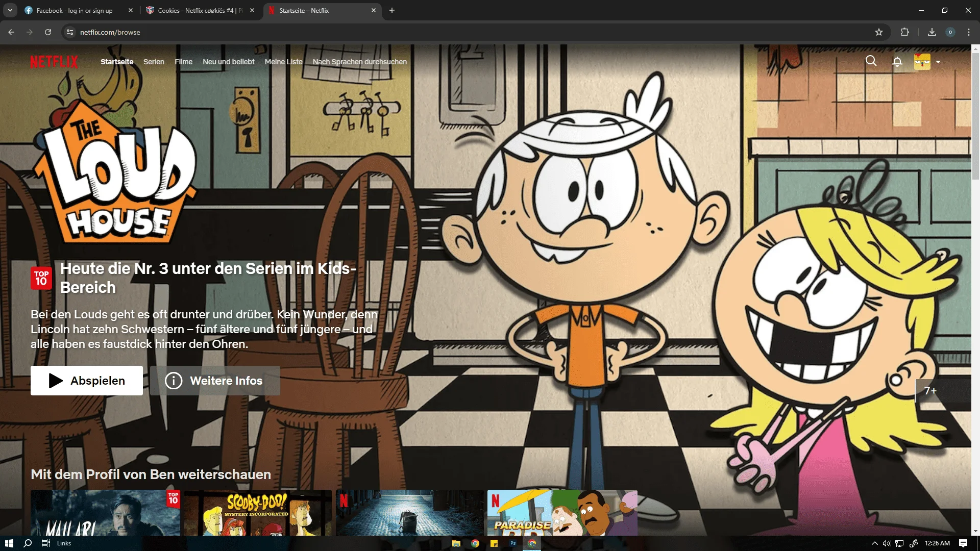Open Weitere Infos for The Loud House
980x551 pixels.
(215, 381)
